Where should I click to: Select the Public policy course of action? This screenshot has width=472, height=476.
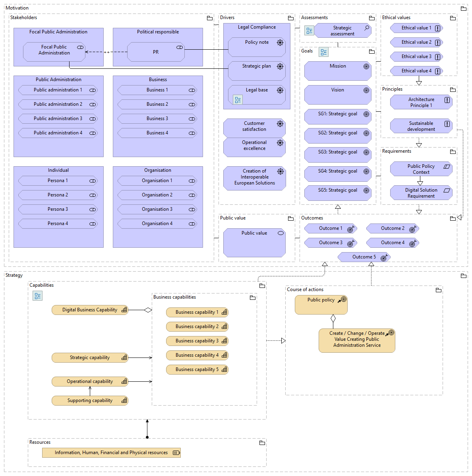point(321,305)
